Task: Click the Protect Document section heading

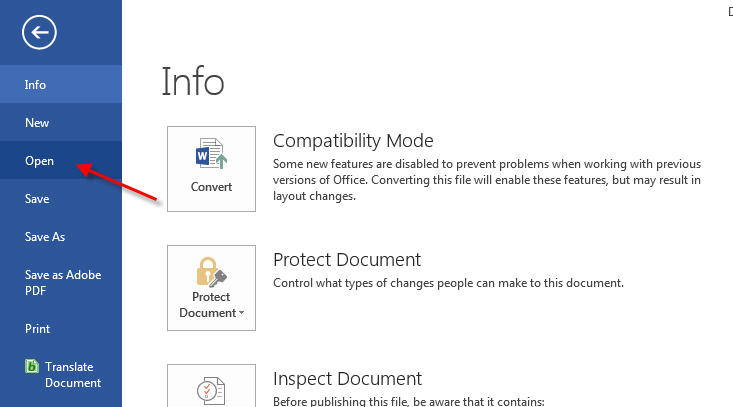Action: (x=346, y=260)
